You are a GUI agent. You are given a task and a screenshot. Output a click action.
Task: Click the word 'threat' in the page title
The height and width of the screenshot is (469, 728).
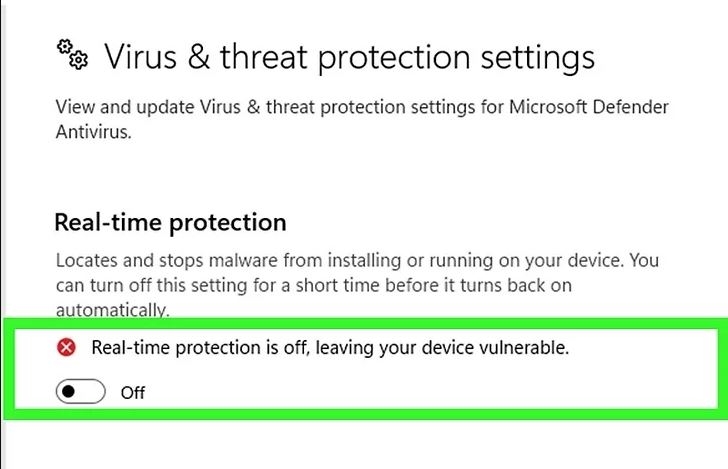pyautogui.click(x=263, y=57)
